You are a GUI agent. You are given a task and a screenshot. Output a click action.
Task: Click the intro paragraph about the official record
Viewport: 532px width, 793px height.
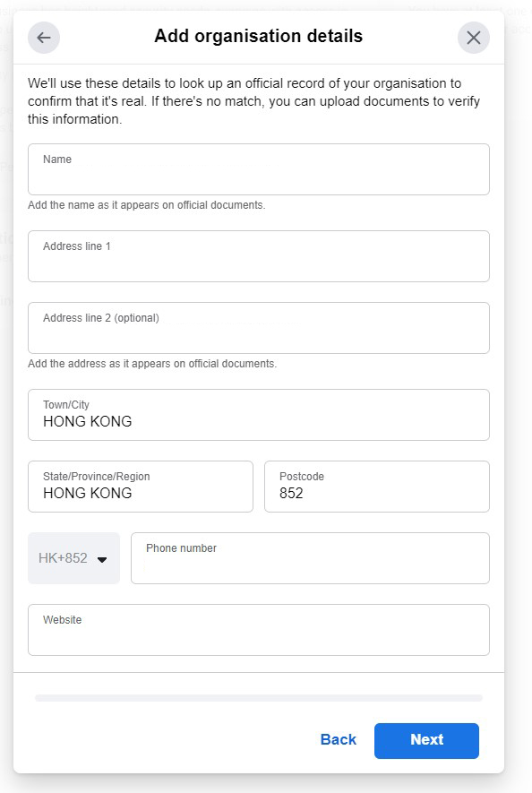[x=253, y=101]
